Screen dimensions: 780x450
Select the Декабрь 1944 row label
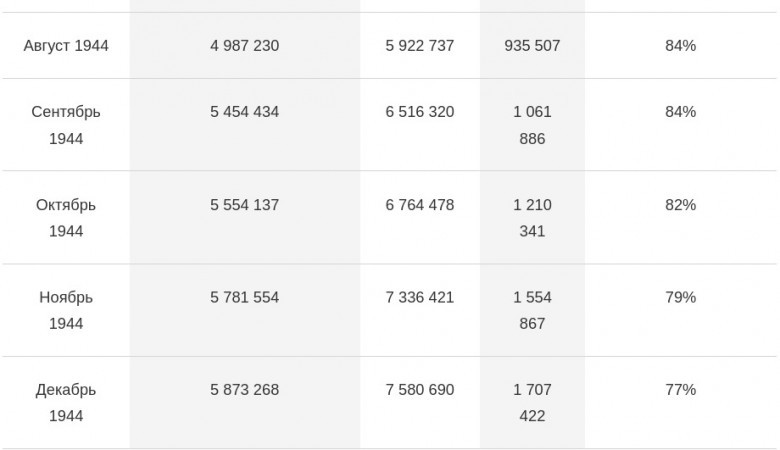tap(66, 403)
